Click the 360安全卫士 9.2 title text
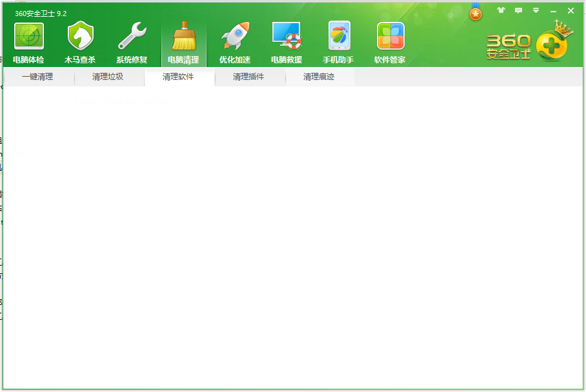 (x=41, y=14)
